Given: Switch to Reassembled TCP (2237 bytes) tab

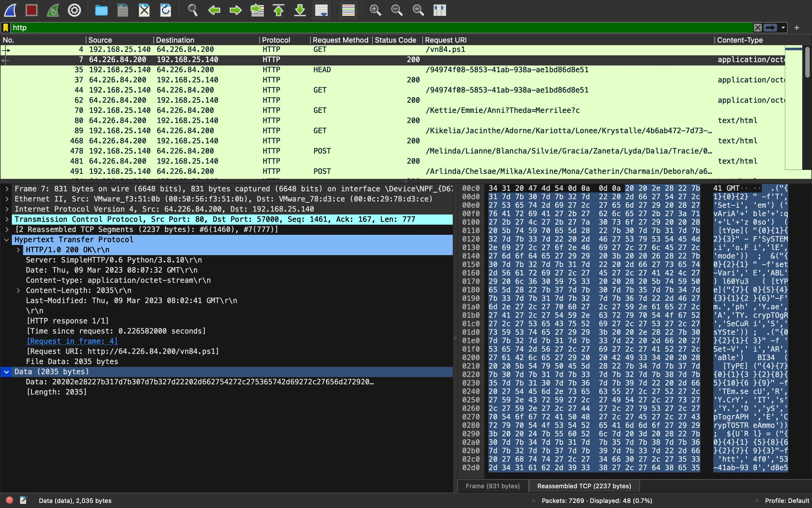Looking at the screenshot, I should pos(584,486).
